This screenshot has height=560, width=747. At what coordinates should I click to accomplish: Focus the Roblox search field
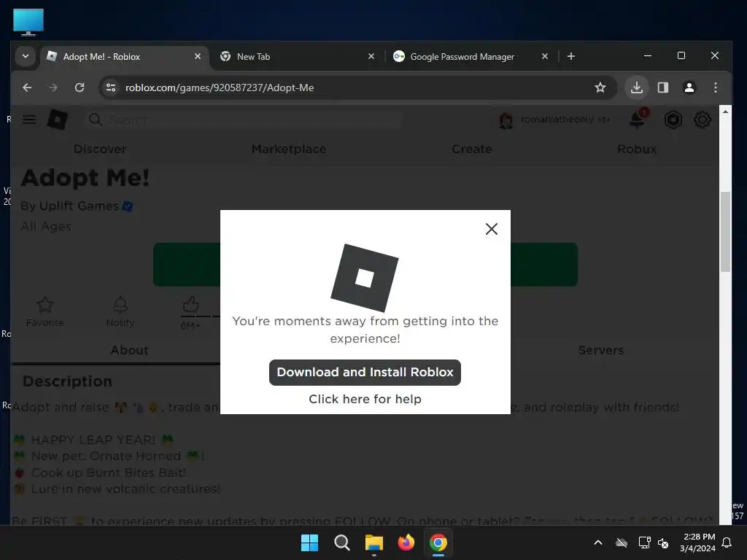(x=243, y=120)
